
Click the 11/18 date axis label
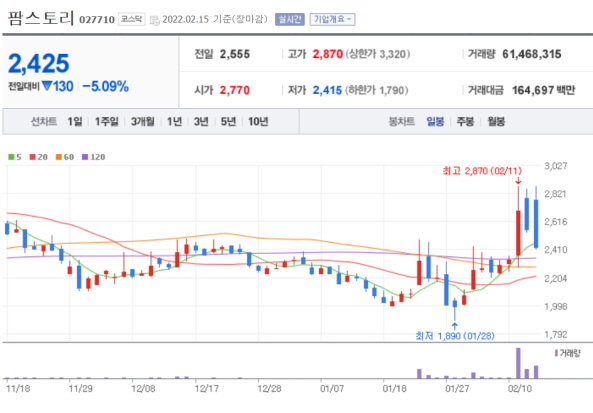tap(18, 388)
